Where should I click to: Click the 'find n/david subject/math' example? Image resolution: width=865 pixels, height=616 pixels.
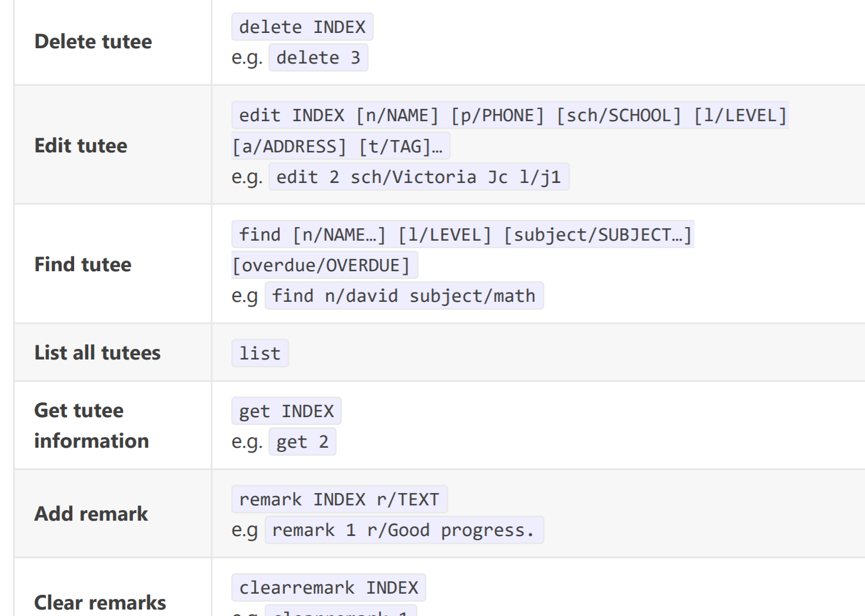[404, 295]
